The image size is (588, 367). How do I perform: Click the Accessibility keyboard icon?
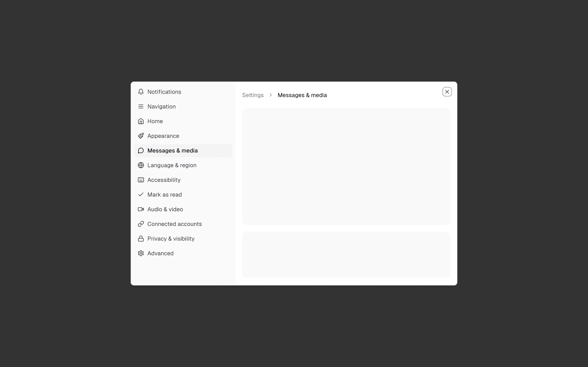point(140,180)
